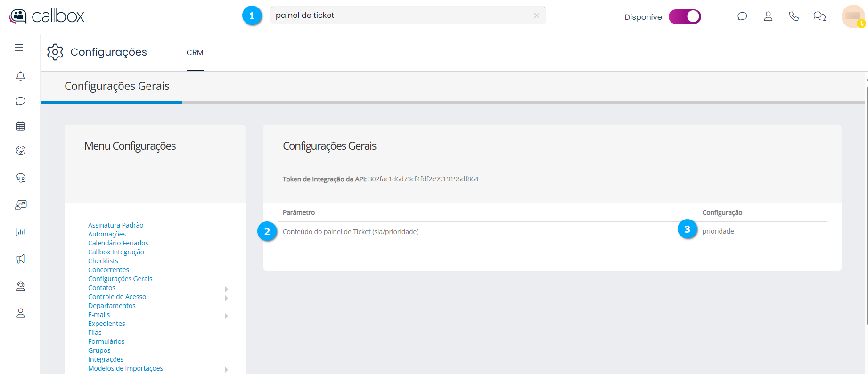Toggle the Disponível availability switch
The width and height of the screenshot is (868, 374).
click(x=685, y=16)
